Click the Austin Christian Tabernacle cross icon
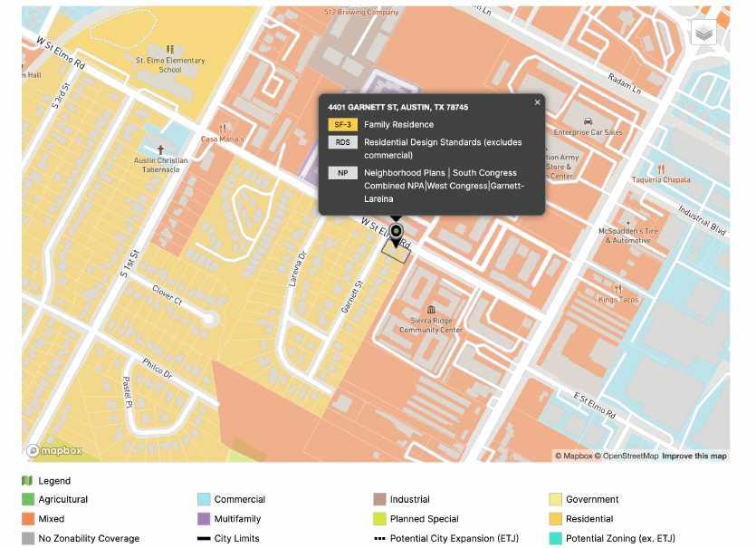Viewport: 756px width, 548px height. coord(160,150)
